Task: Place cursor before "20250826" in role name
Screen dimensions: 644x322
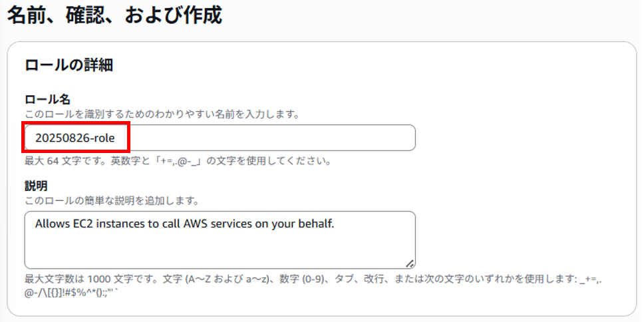Action: pos(35,138)
